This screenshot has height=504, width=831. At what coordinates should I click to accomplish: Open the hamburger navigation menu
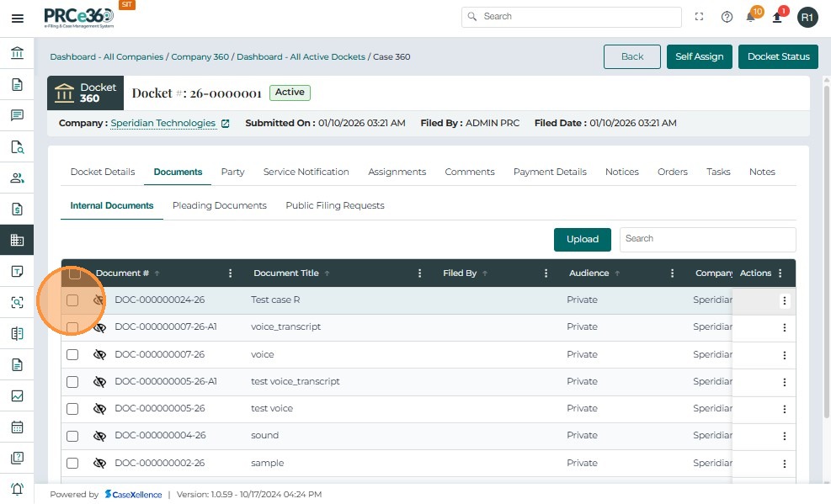17,18
